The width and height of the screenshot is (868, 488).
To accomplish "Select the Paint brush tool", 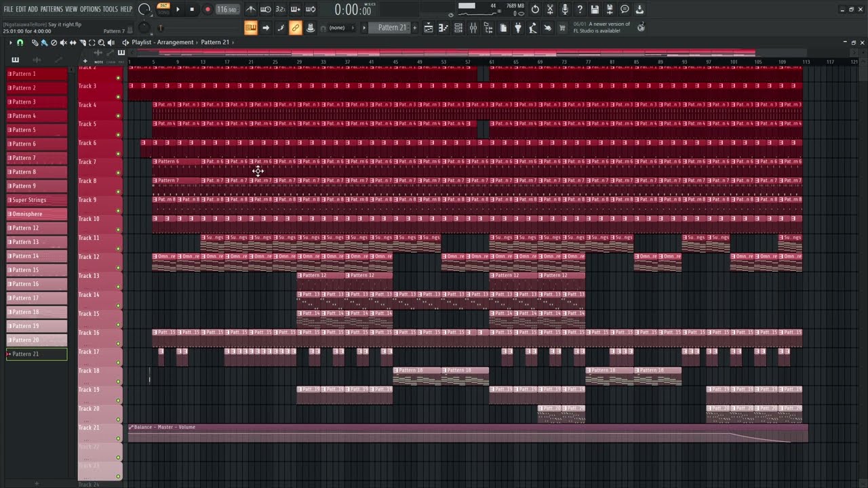I will click(x=44, y=42).
